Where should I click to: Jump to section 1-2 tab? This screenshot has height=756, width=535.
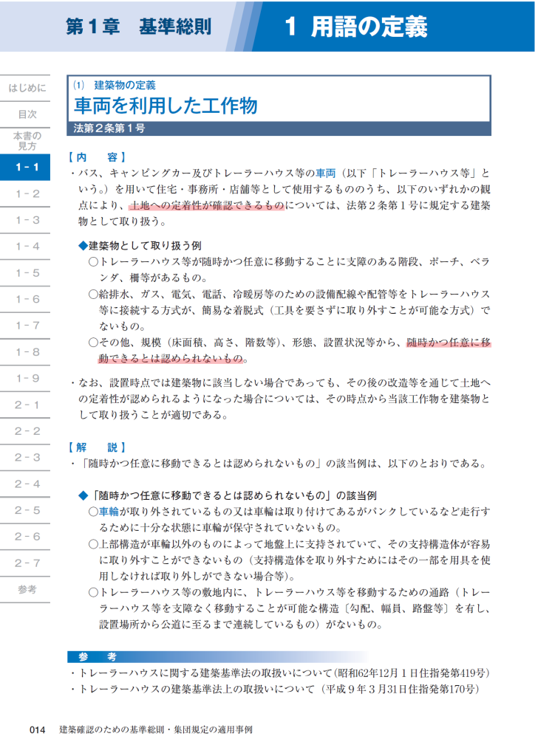(x=26, y=194)
